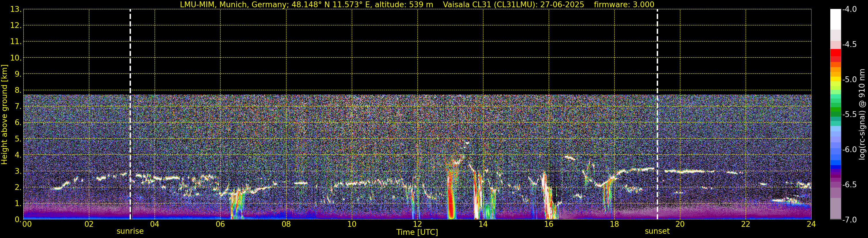Image resolution: width=868 pixels, height=238 pixels.
Task: Click the '08' time axis tick
Action: click(286, 224)
